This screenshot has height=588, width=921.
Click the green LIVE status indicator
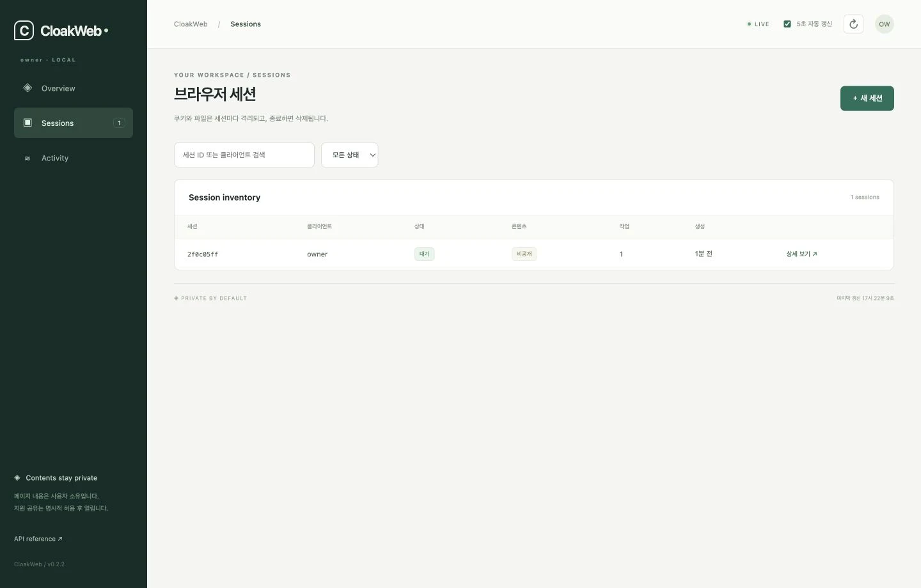(758, 24)
